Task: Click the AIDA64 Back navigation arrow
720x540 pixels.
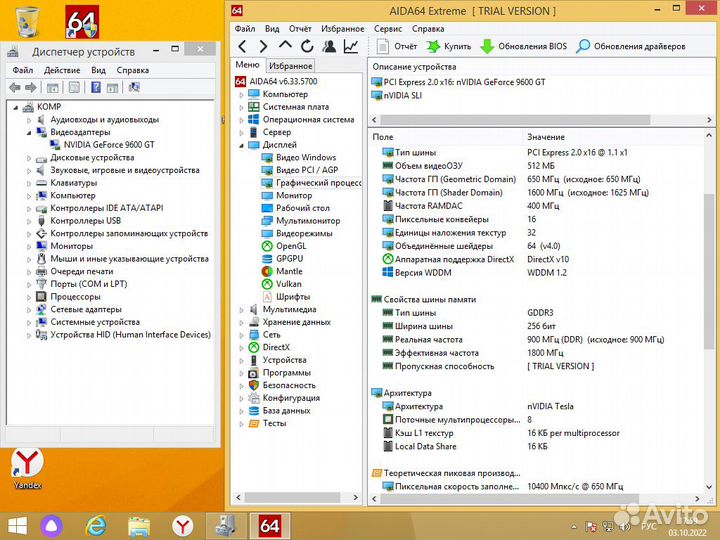Action: pos(241,46)
